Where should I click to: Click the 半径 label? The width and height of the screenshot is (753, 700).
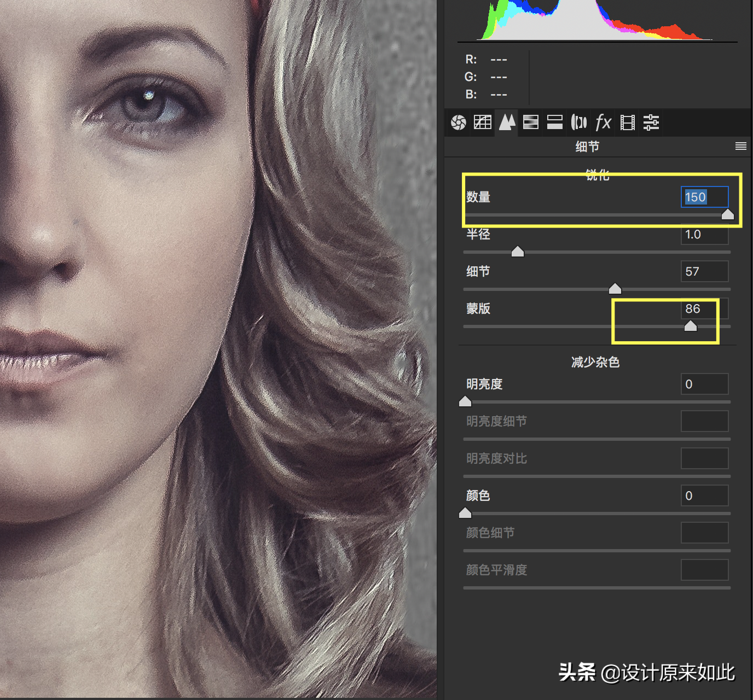(478, 234)
